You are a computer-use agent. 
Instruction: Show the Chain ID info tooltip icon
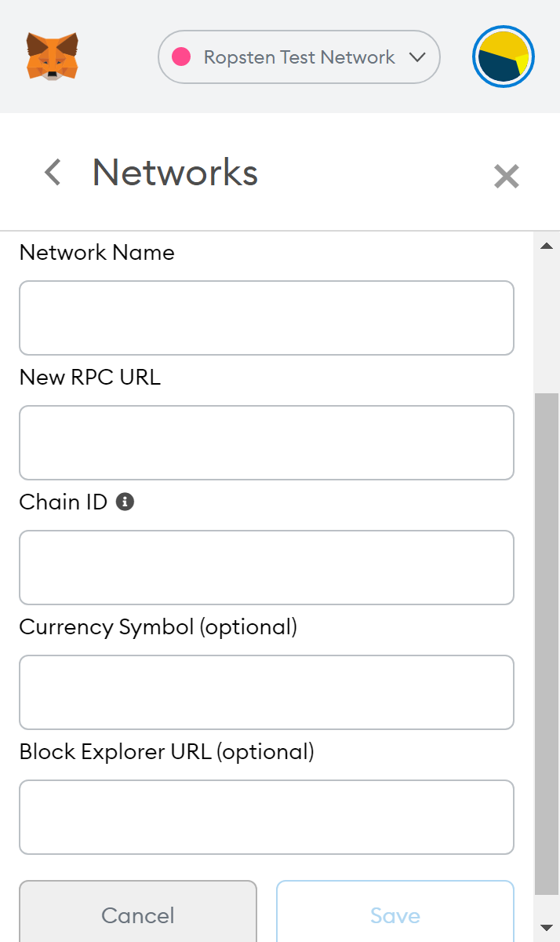(125, 502)
